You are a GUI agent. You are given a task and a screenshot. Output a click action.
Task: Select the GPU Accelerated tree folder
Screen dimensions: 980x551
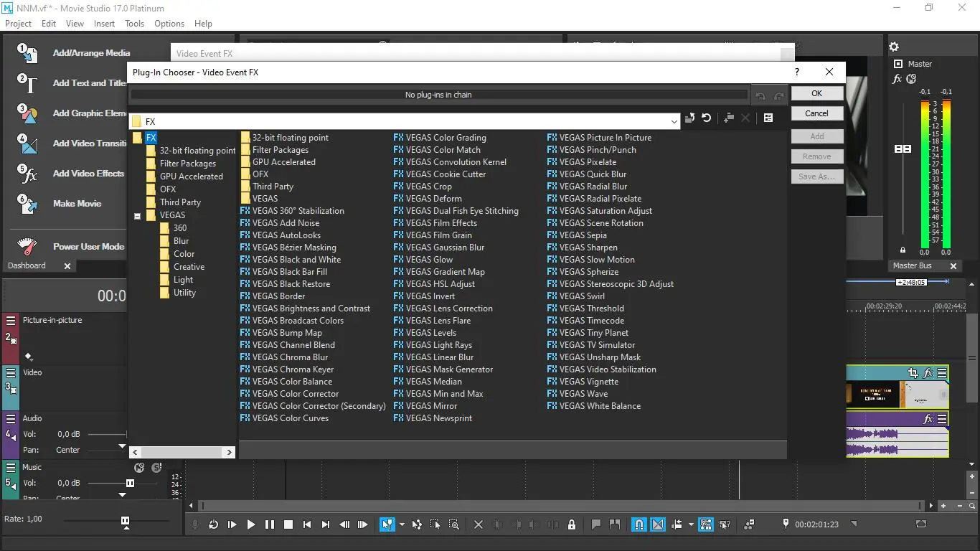(x=191, y=176)
